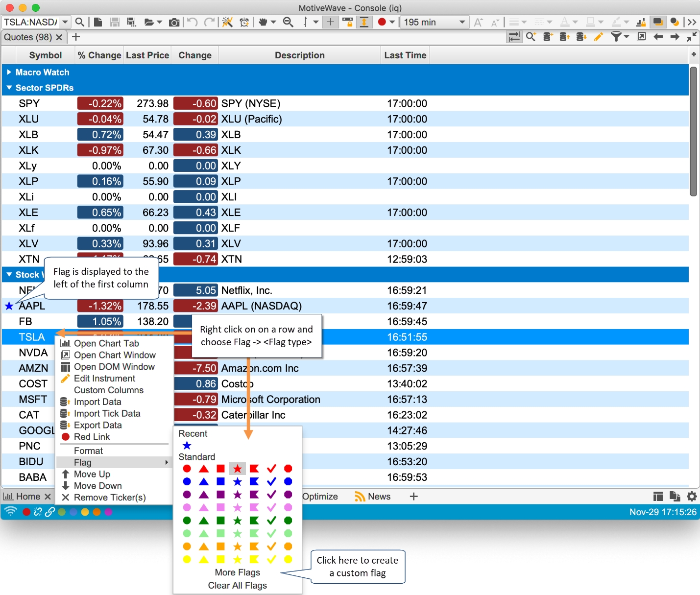Open the 195 min bar size combo box
This screenshot has height=595, width=700.
pyautogui.click(x=434, y=22)
